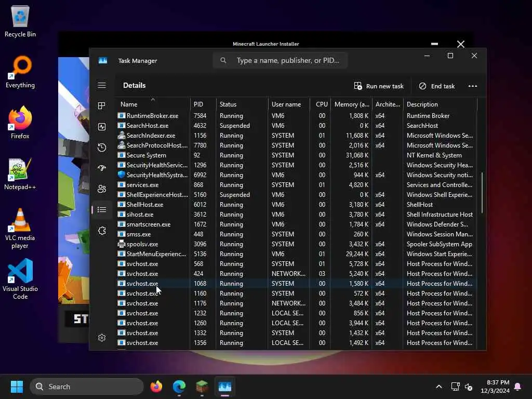This screenshot has height=399, width=532.
Task: Select svchost.exe with PID 1176
Action: [x=297, y=303]
